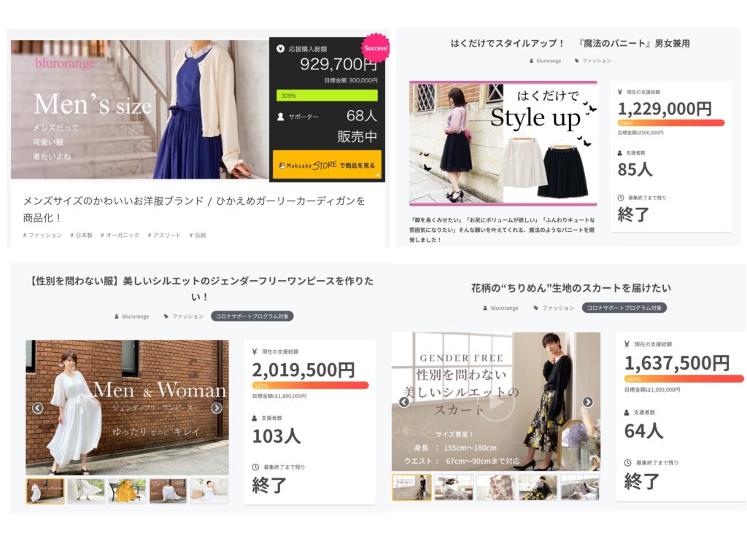Select the floral fabric close-up thumbnail
This screenshot has width=747, height=560.
495,487
